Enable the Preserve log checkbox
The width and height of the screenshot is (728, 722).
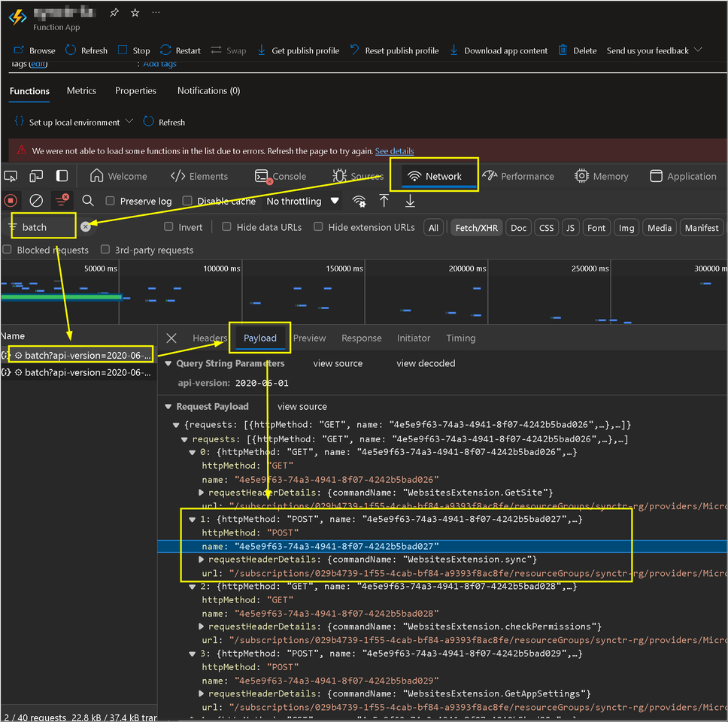(111, 202)
